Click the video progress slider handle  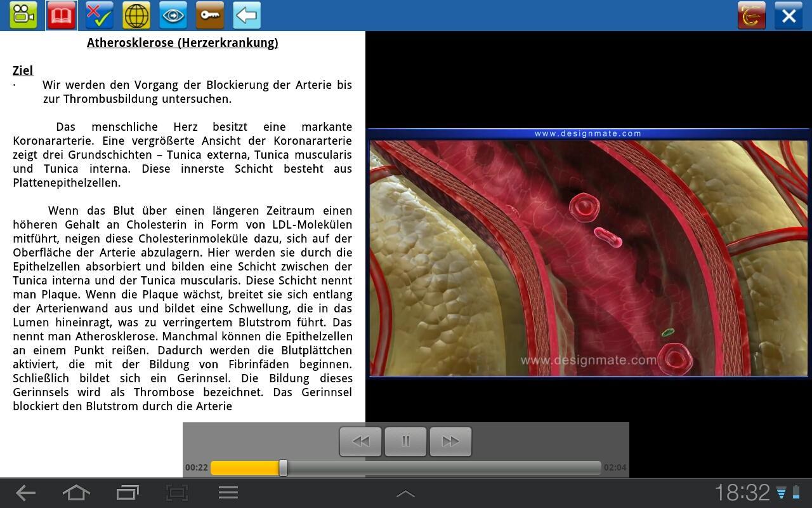click(x=283, y=468)
